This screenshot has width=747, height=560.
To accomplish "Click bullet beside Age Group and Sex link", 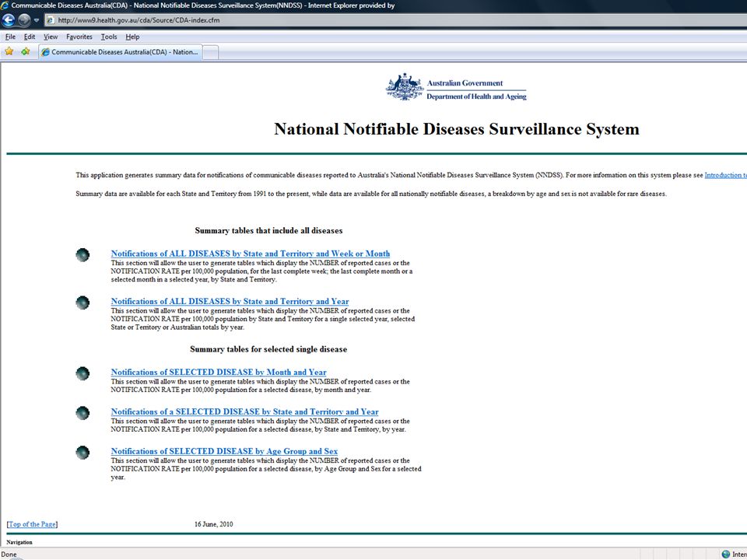I will pos(82,453).
